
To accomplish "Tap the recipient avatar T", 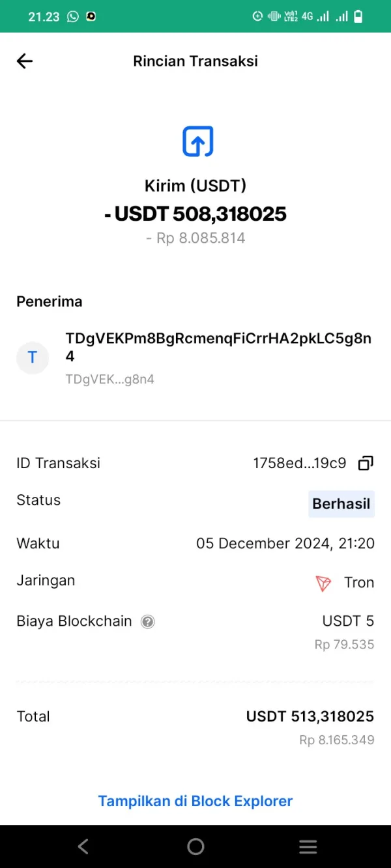I will (33, 357).
